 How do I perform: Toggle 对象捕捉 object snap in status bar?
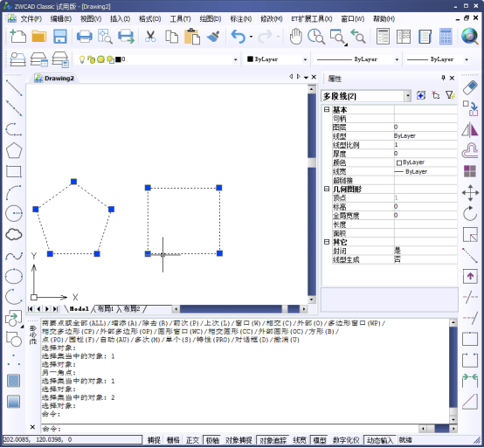[x=239, y=440]
